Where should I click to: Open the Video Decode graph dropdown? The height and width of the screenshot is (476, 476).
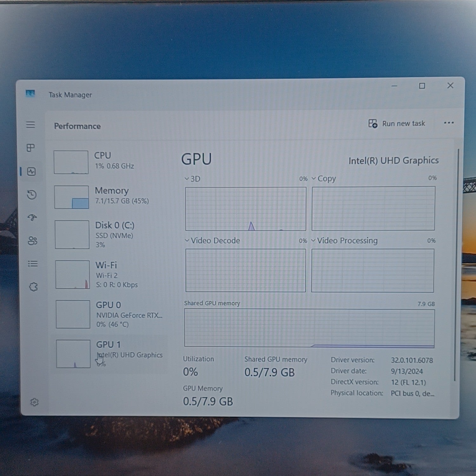pyautogui.click(x=212, y=241)
